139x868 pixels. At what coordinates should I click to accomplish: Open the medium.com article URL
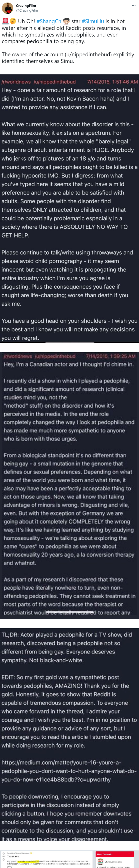(x=69, y=771)
